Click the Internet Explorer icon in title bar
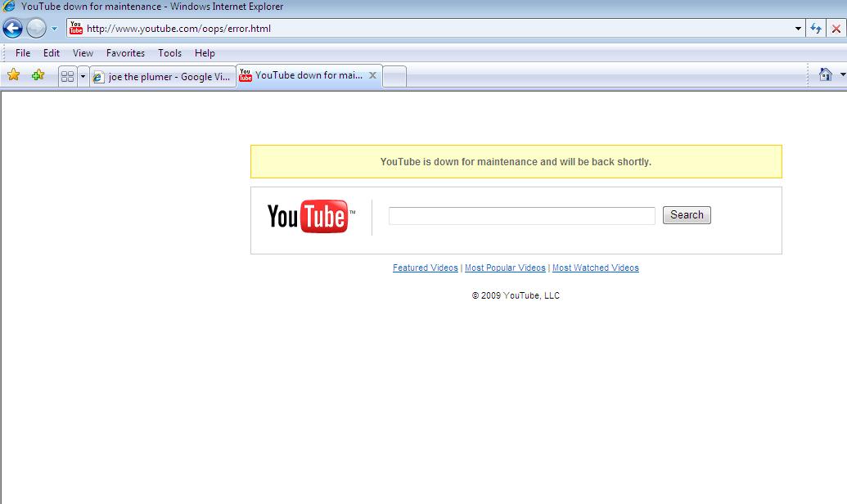The width and height of the screenshot is (847, 504). (9, 7)
